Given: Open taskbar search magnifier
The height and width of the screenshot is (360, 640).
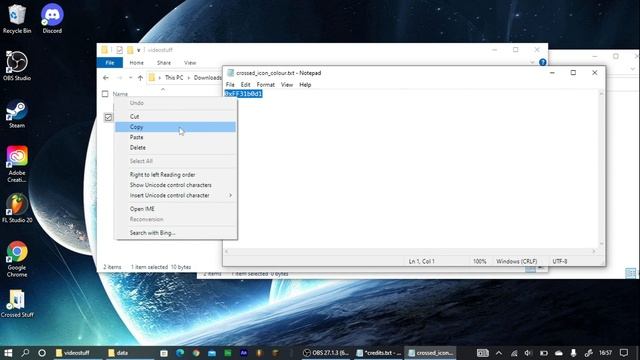Looking at the screenshot, I should 25,353.
